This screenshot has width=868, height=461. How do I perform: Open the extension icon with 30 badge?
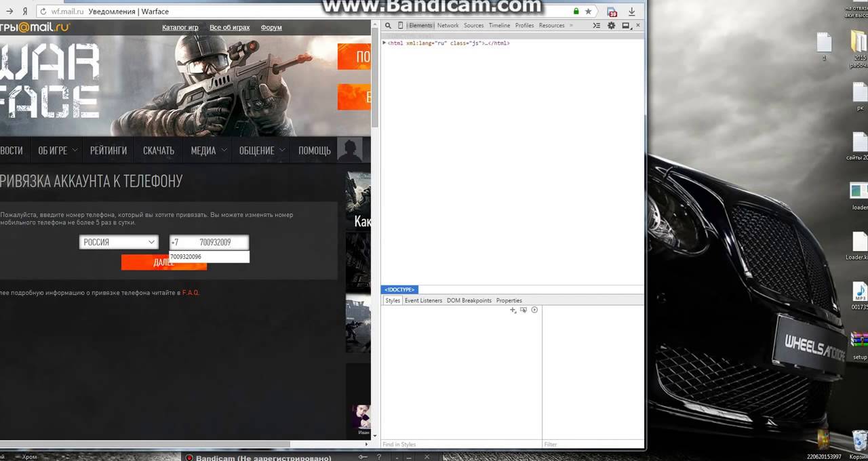pos(612,12)
